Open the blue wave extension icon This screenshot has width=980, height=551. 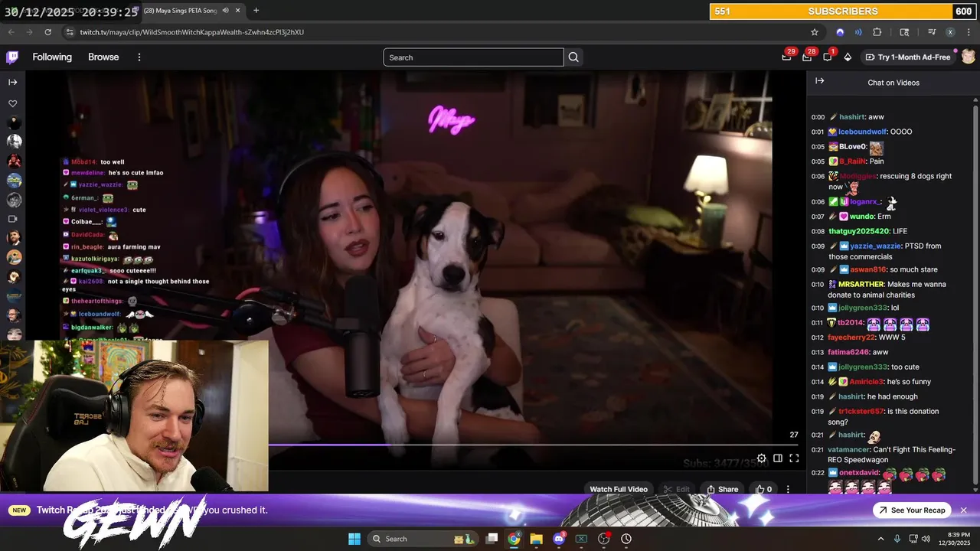[x=858, y=32]
